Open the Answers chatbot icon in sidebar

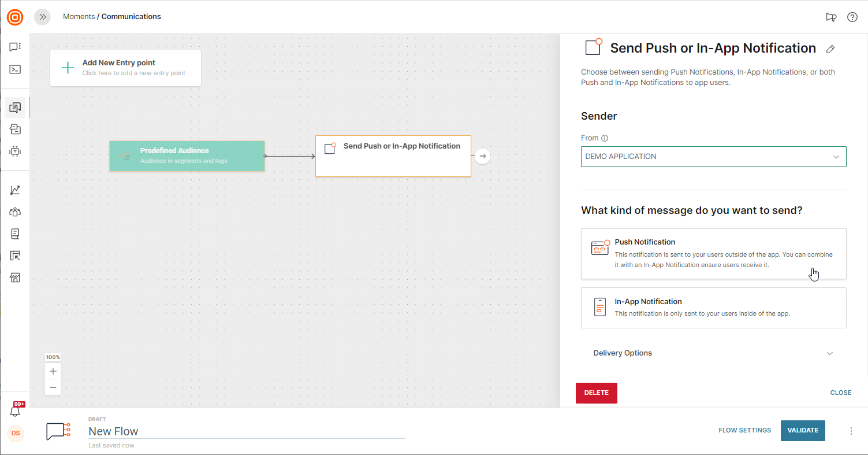point(15,151)
